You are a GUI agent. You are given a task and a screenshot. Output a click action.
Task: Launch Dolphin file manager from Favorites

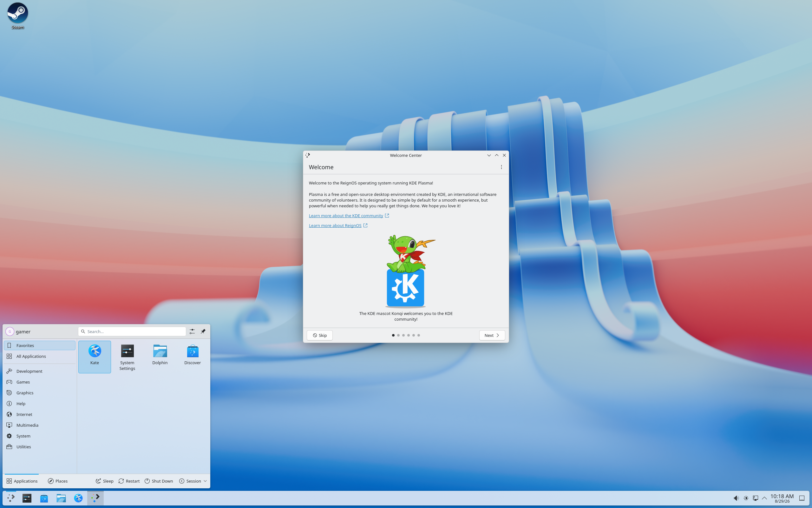160,357
